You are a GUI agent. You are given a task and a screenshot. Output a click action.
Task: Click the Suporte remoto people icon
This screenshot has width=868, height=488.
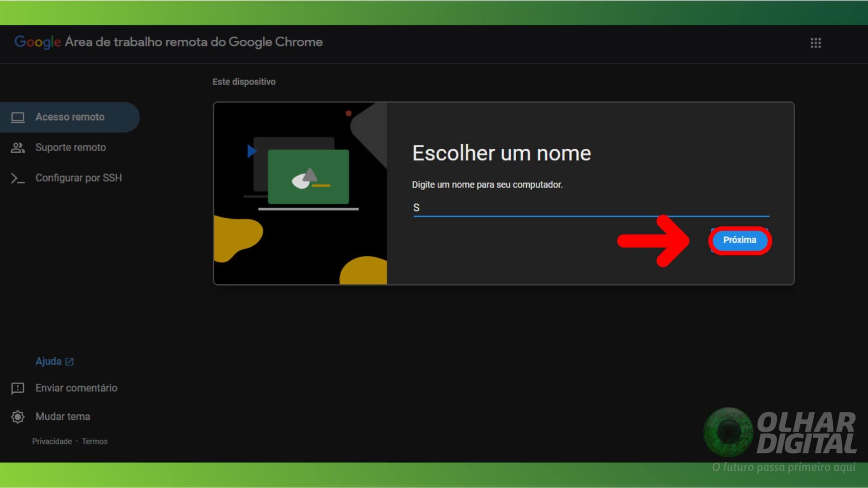pyautogui.click(x=18, y=148)
